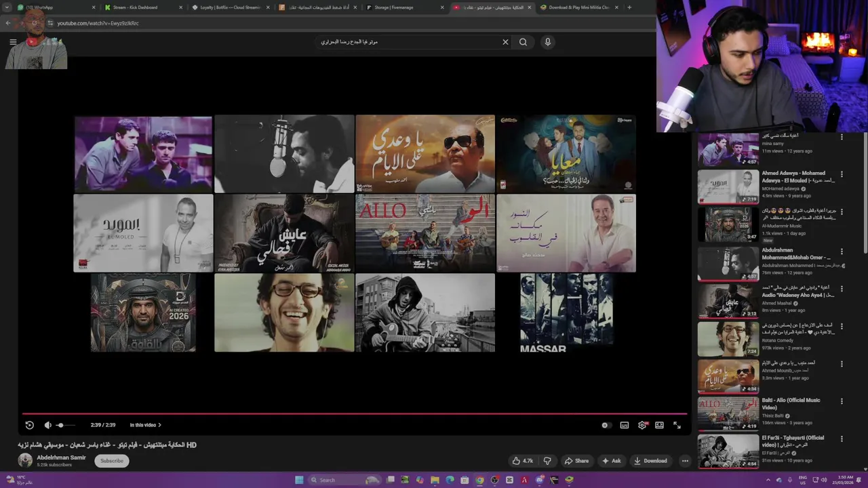Download the video
The width and height of the screenshot is (868, 488).
click(650, 461)
